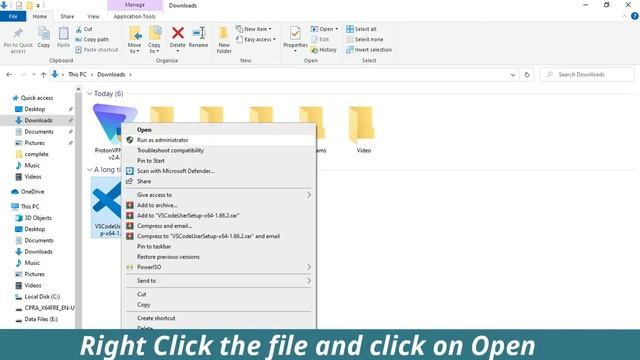Viewport: 640px width, 360px height.
Task: Open the Copy to ribbon button
Action: (x=154, y=40)
